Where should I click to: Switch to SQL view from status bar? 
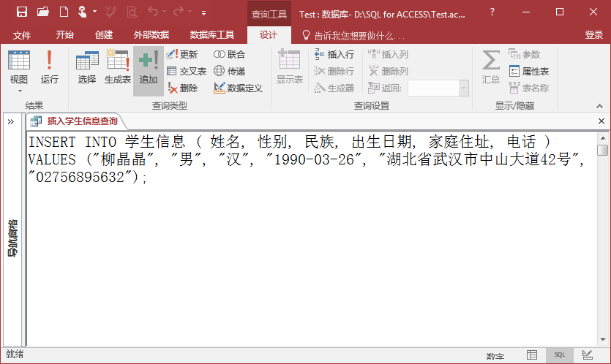[x=560, y=354]
